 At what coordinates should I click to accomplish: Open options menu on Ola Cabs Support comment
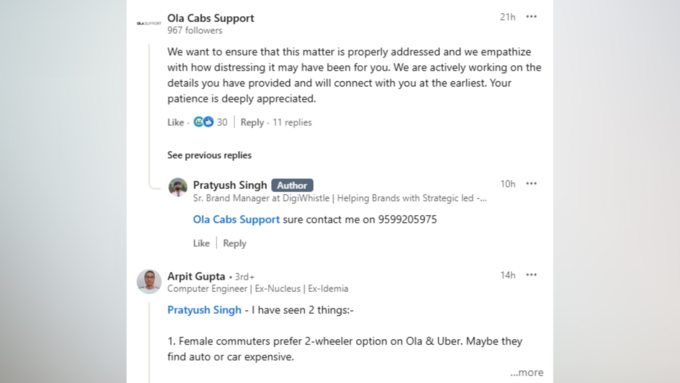point(531,17)
